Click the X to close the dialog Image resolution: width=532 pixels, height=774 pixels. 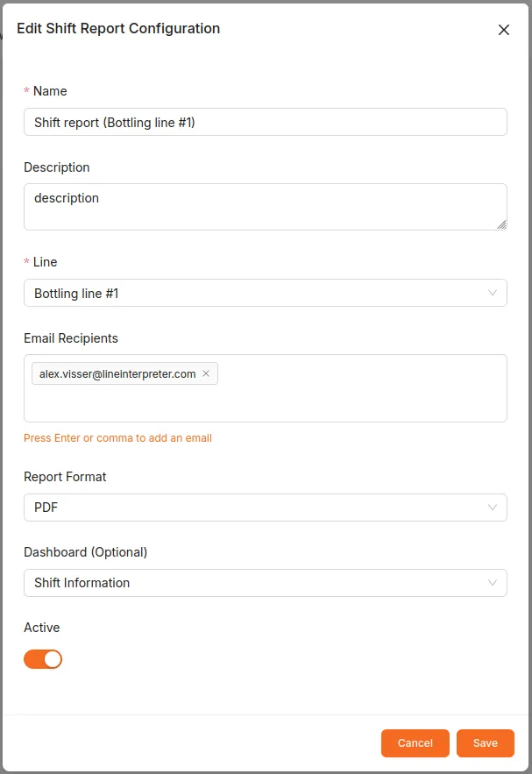504,29
